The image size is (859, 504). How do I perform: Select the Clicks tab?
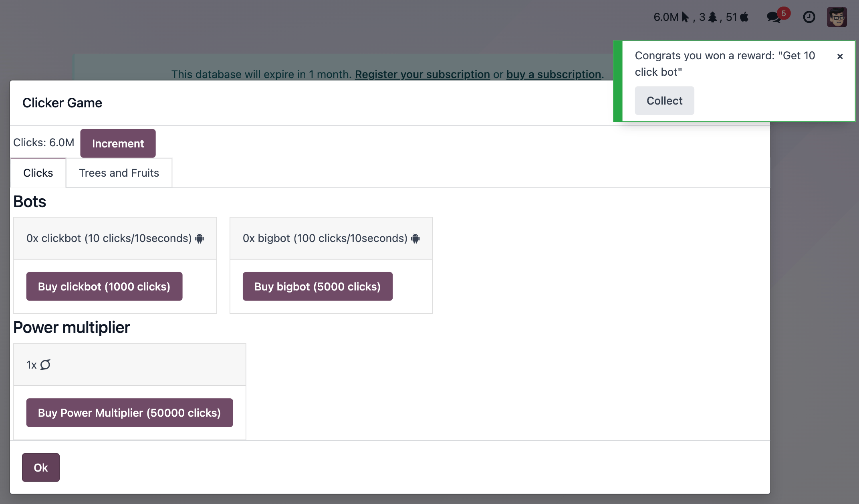pyautogui.click(x=38, y=173)
